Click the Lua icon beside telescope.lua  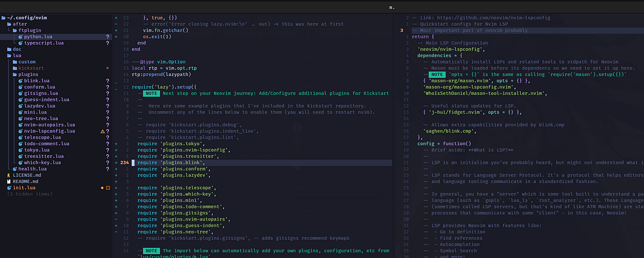21,137
